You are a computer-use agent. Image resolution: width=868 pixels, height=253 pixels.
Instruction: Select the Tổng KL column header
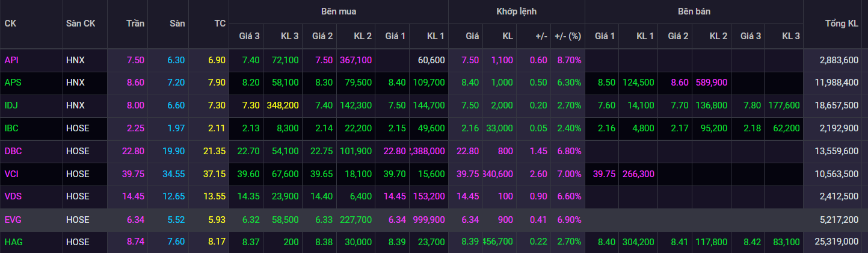842,23
